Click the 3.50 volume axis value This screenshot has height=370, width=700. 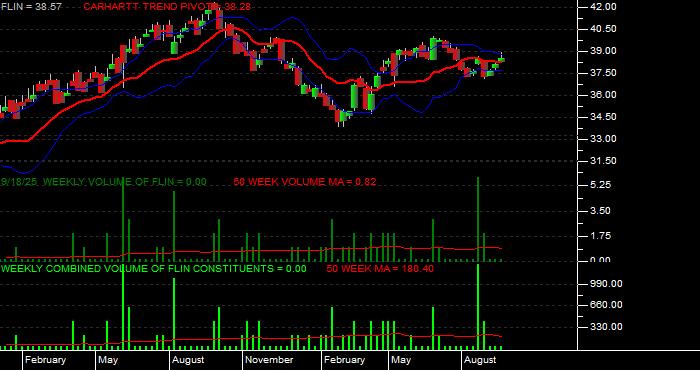(x=599, y=211)
